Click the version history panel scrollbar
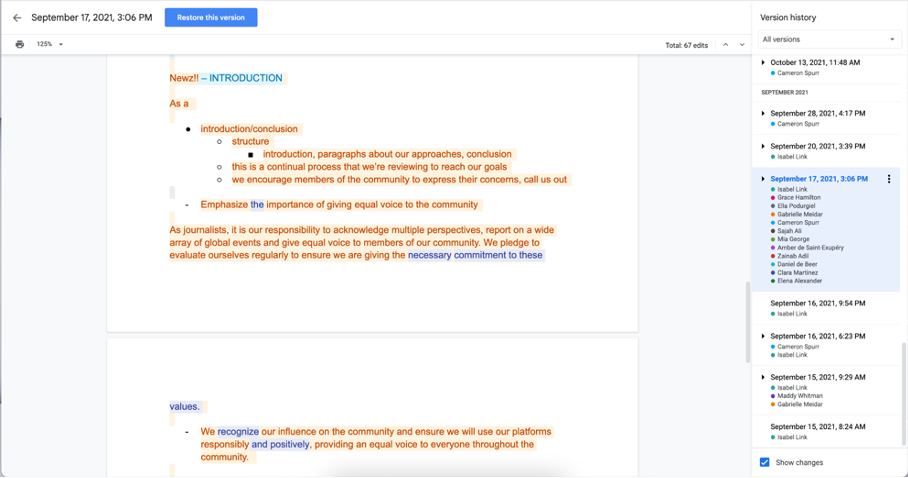The image size is (908, 478). (x=903, y=394)
